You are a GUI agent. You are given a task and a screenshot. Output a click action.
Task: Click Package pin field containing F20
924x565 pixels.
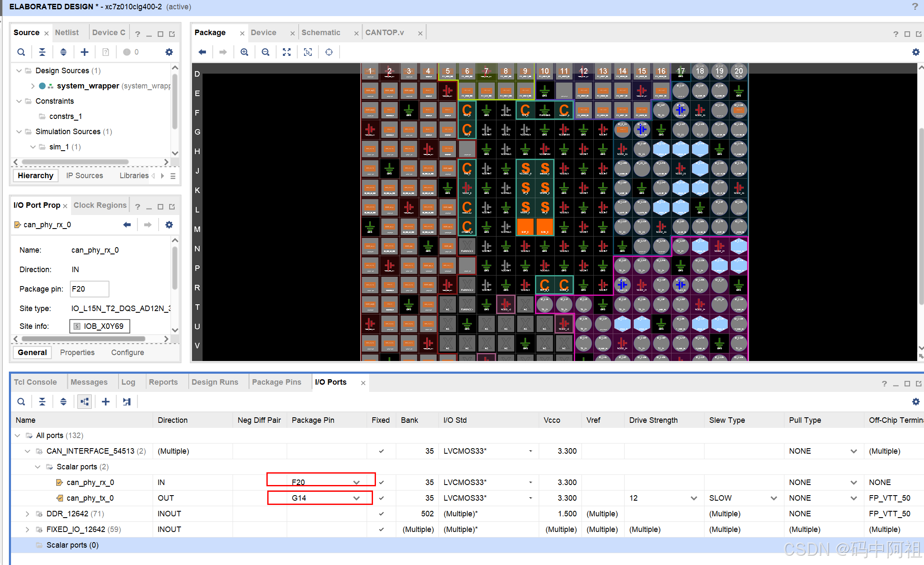(89, 289)
